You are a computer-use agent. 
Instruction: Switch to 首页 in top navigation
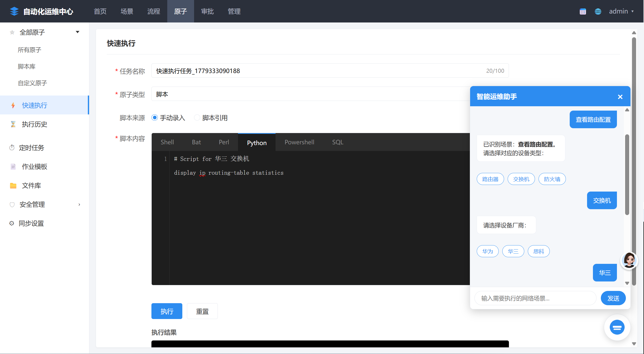click(x=100, y=11)
